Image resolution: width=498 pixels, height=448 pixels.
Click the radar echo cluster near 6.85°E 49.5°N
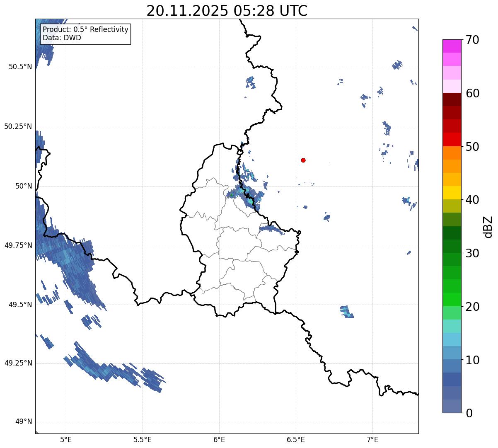click(346, 312)
